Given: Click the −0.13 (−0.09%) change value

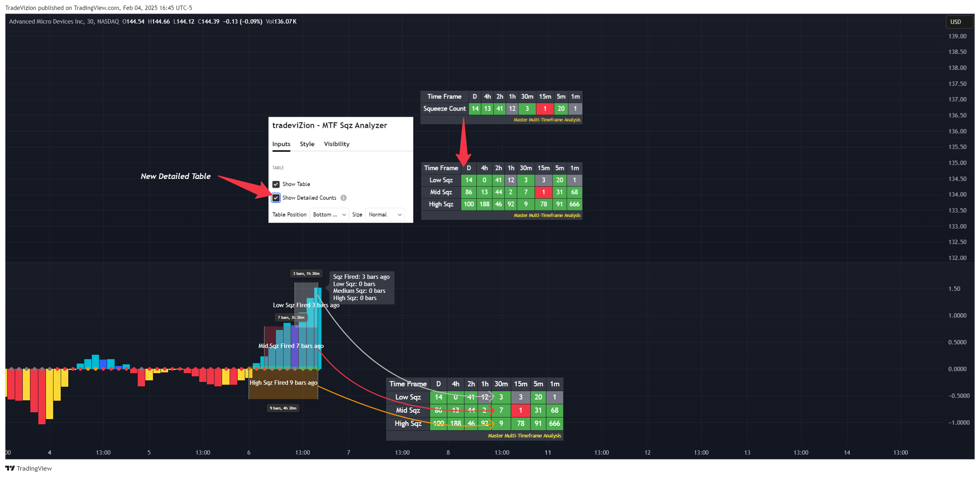Looking at the screenshot, I should click(x=242, y=22).
